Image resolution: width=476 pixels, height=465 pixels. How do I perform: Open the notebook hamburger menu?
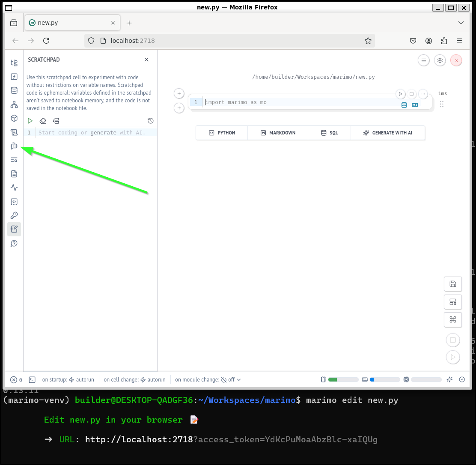click(423, 60)
